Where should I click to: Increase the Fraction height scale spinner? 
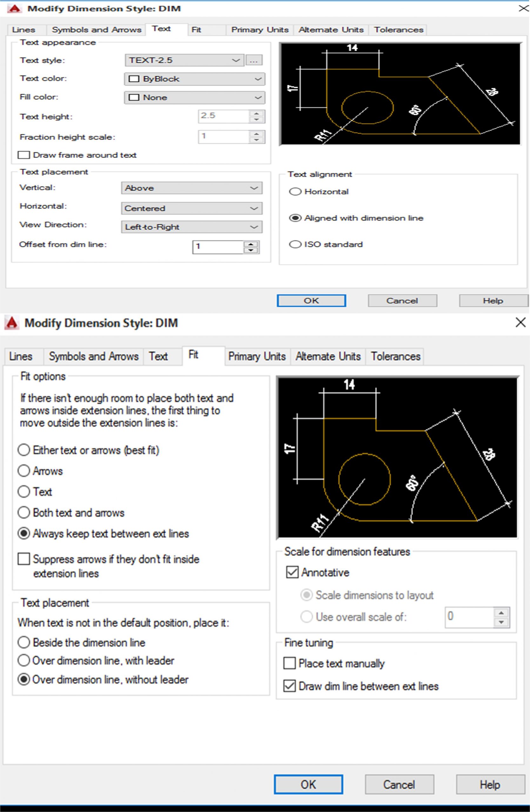click(x=257, y=134)
